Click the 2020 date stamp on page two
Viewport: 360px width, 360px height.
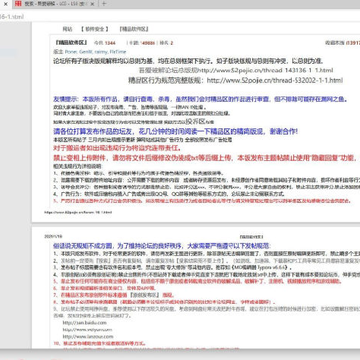53,236
